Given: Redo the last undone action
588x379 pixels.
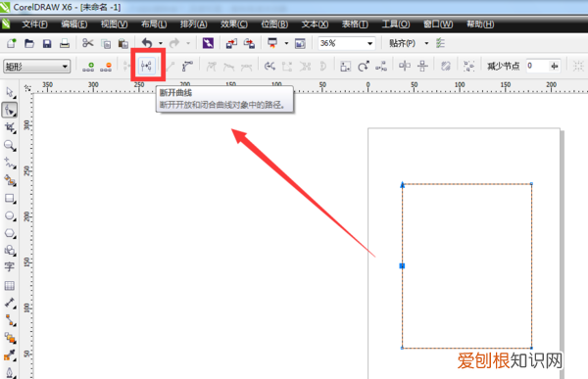Looking at the screenshot, I should click(x=174, y=43).
